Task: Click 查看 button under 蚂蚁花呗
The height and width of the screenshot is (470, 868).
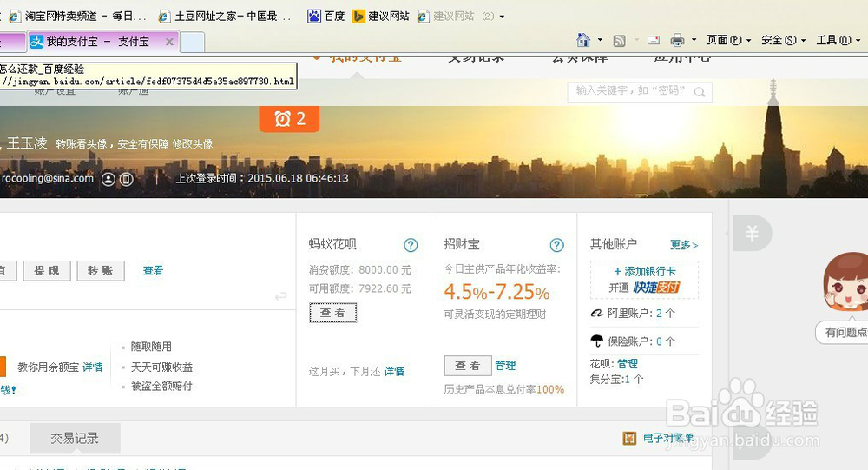Action: point(332,313)
